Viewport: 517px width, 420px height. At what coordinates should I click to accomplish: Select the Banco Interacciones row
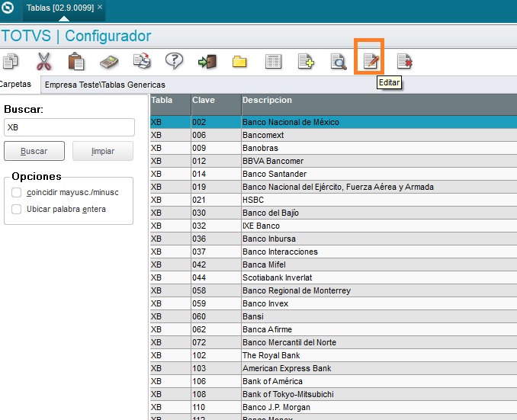click(334, 252)
